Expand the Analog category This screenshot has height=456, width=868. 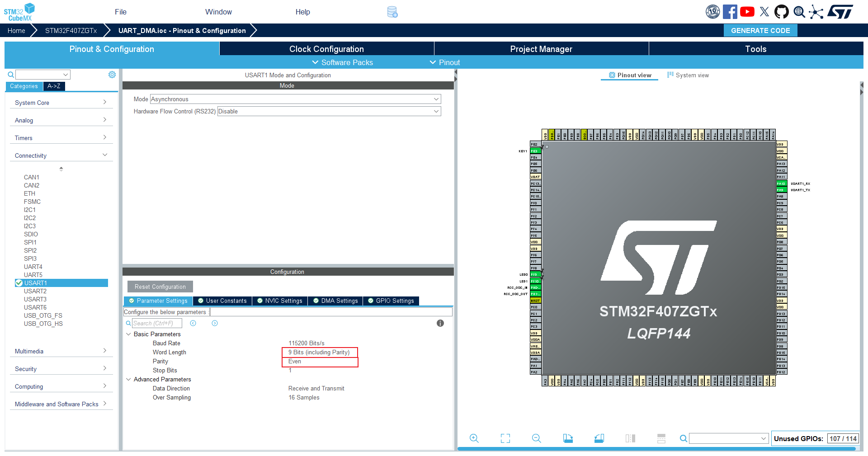pos(61,120)
